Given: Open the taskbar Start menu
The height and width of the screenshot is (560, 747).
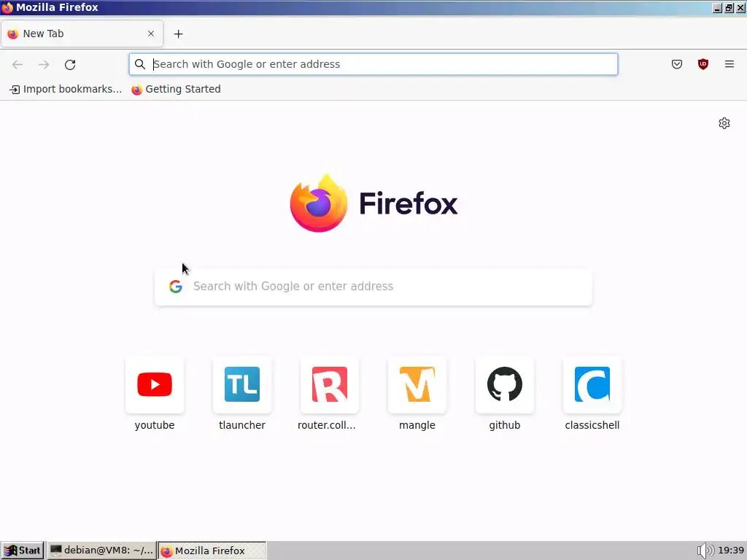Looking at the screenshot, I should 23,551.
